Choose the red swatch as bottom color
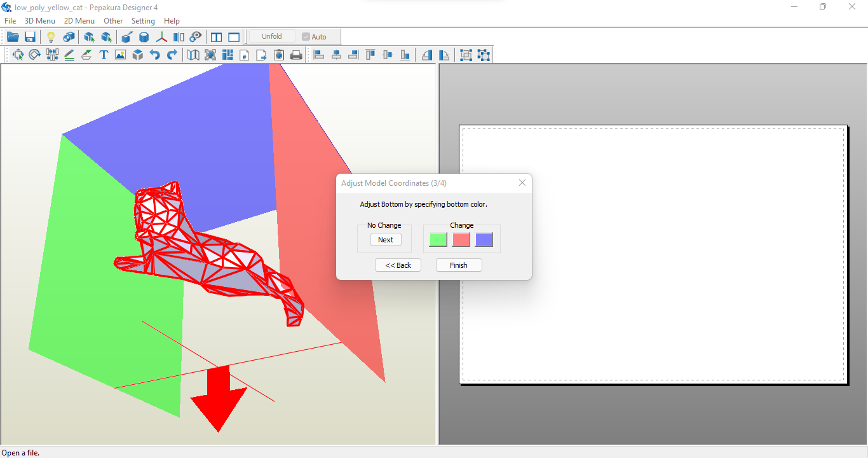 (461, 240)
